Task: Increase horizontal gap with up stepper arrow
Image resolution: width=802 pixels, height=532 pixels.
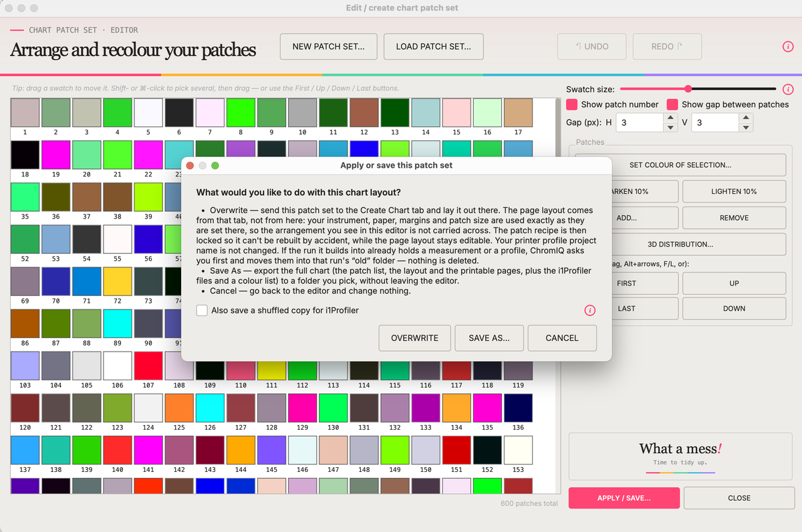Action: click(x=670, y=118)
